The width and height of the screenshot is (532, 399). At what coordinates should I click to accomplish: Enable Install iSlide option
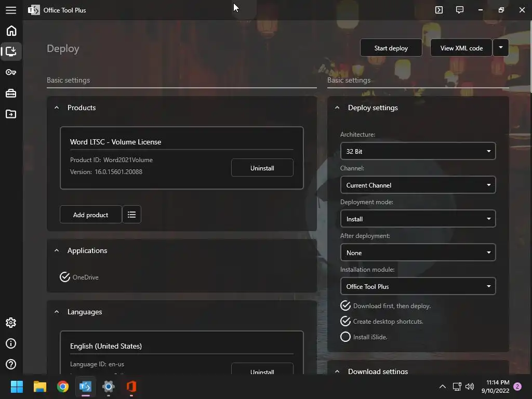click(x=364, y=337)
